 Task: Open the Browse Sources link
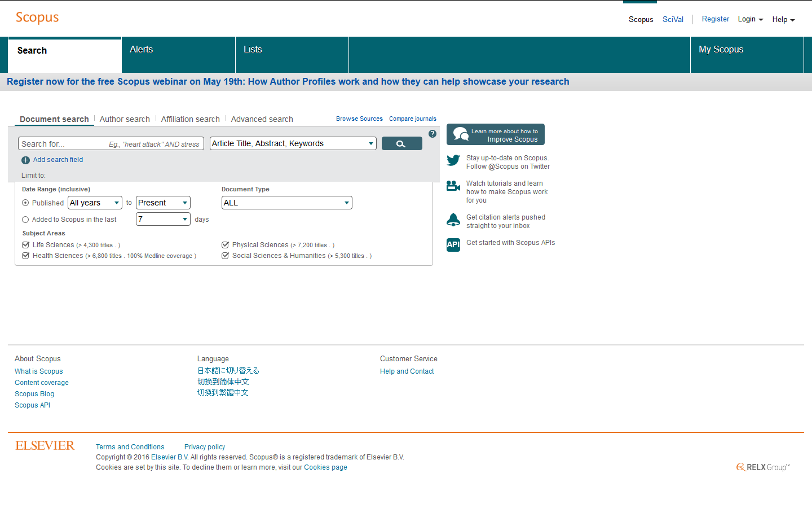359,119
